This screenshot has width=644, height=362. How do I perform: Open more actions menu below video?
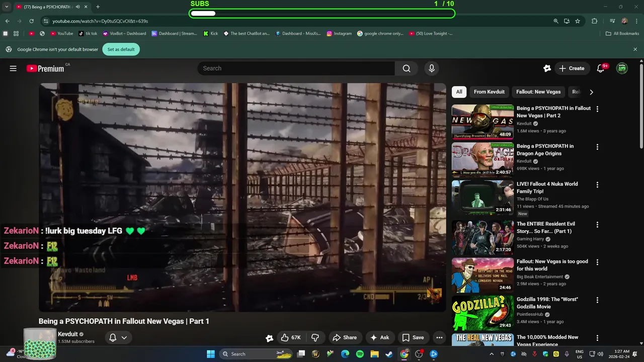coord(439,337)
